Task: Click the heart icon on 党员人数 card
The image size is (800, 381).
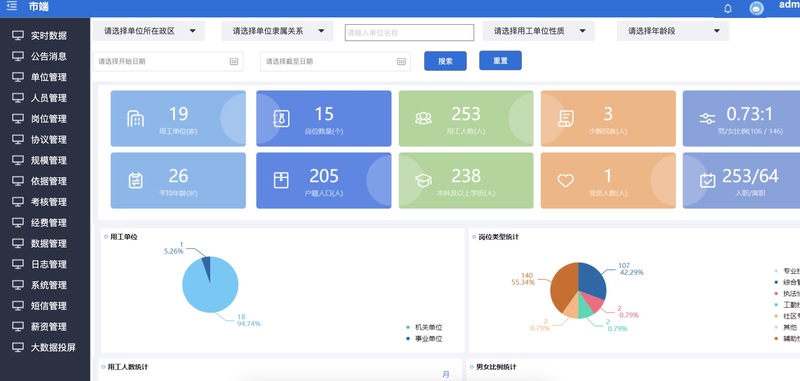Action: click(x=565, y=180)
